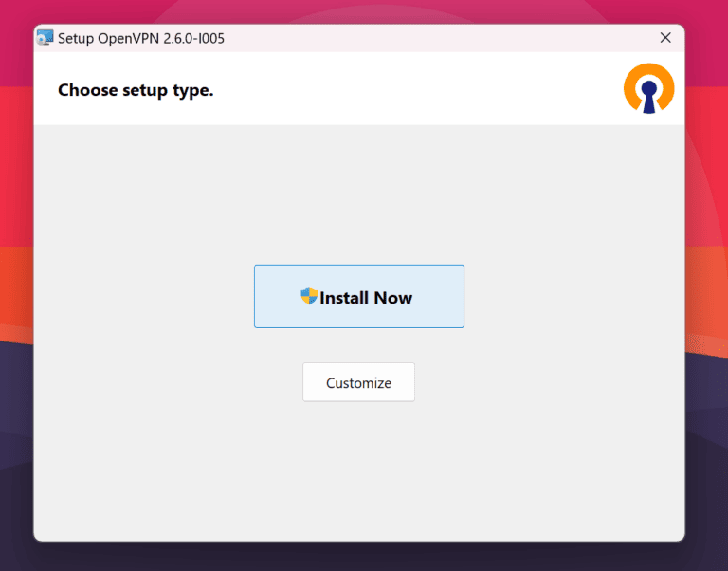Click the installer icon in the title bar
The image size is (728, 571).
(x=45, y=38)
